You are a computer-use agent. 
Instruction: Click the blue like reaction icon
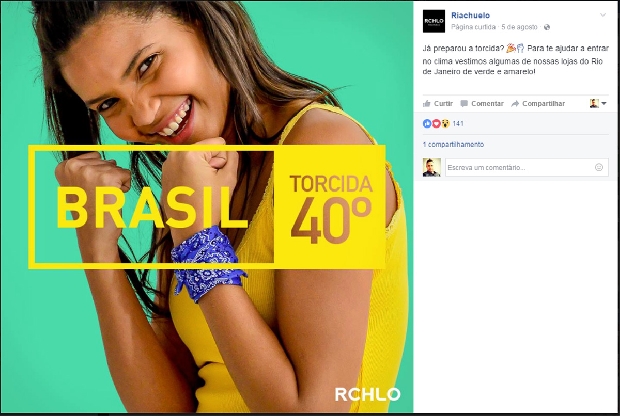[427, 124]
